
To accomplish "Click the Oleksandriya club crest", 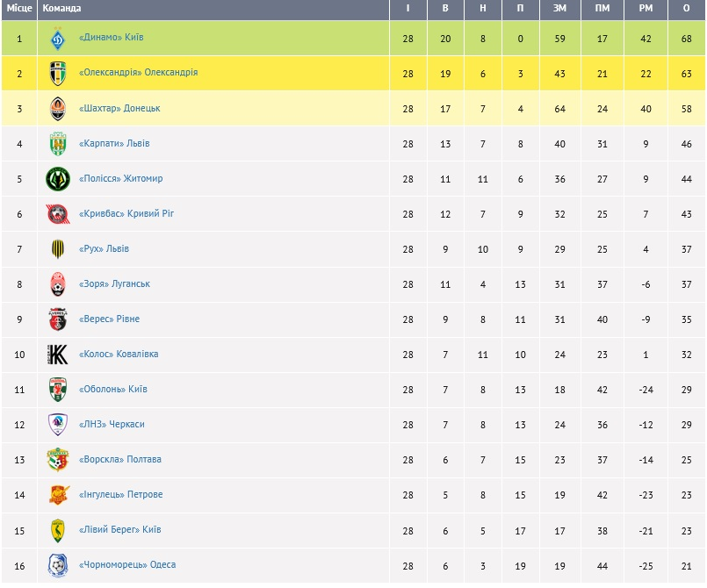I will pyautogui.click(x=57, y=74).
